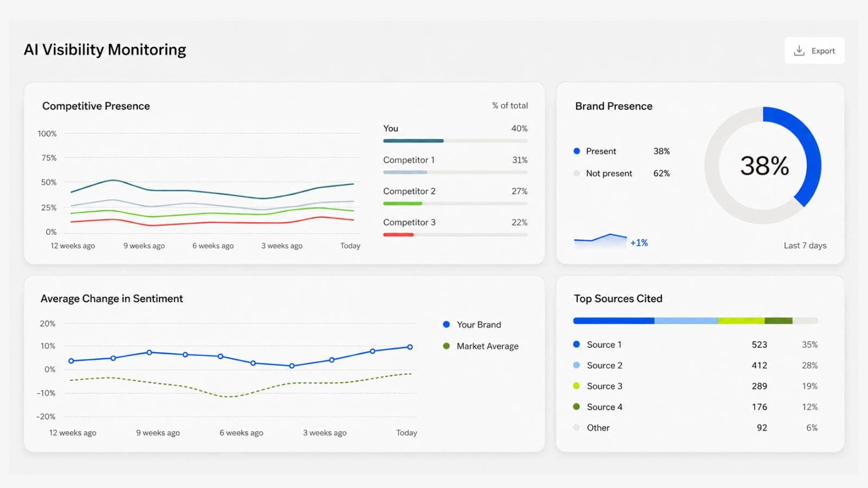This screenshot has height=488, width=868.
Task: Click the '289' count for Source 3
Action: point(759,386)
